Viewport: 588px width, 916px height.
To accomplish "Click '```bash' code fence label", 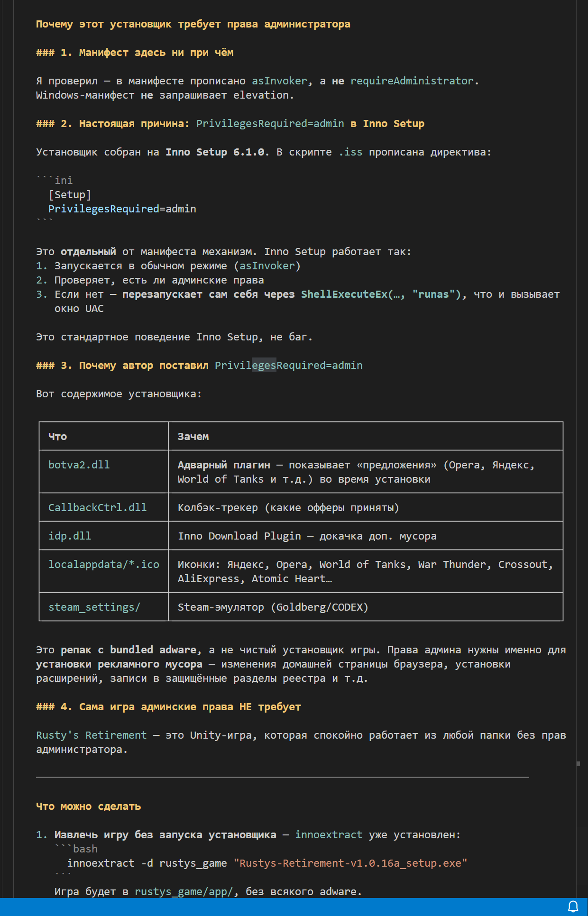I will 76,849.
